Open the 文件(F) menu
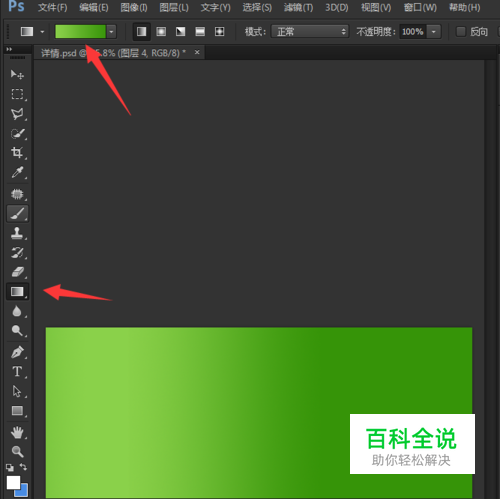Viewport: 500px width, 499px height. 52,7
